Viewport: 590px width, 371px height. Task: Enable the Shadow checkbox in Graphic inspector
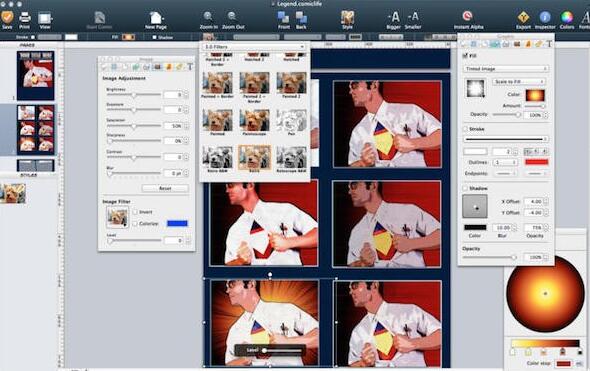[465, 188]
